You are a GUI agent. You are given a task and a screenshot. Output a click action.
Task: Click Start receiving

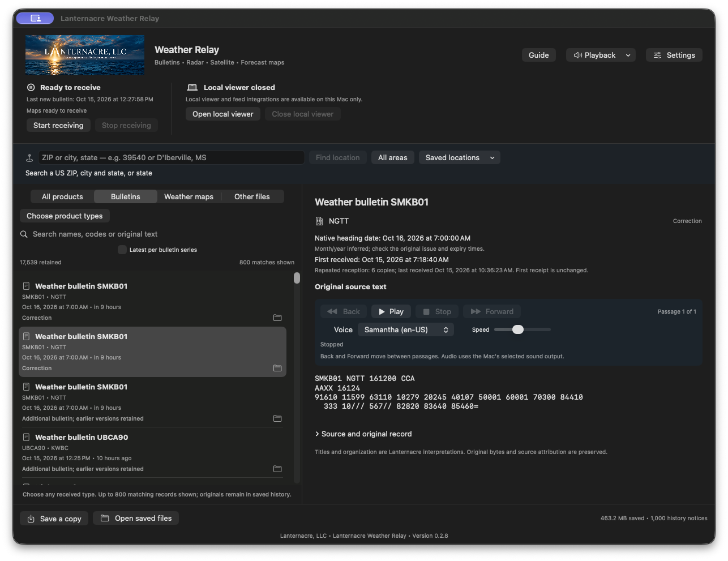(58, 125)
